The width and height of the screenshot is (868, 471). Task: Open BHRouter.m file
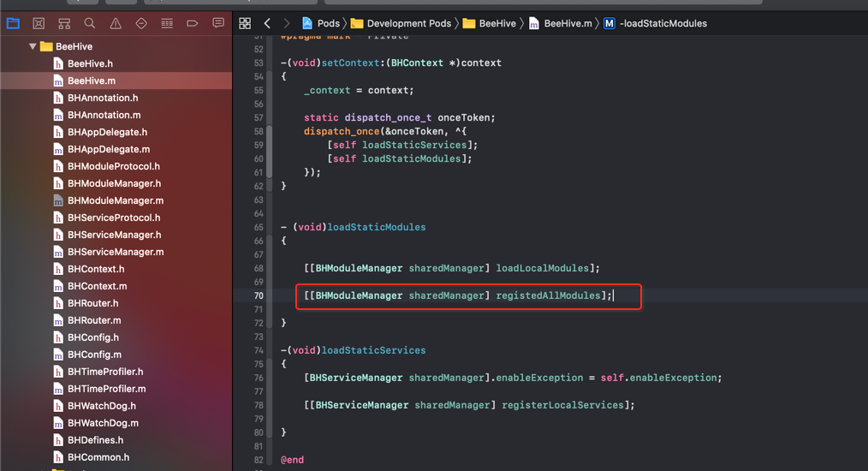[94, 320]
